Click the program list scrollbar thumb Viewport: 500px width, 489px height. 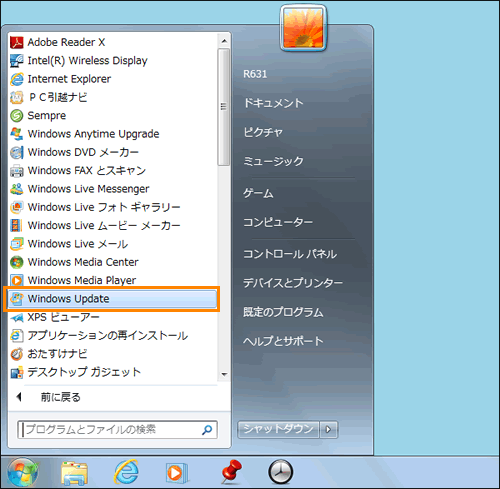click(224, 107)
